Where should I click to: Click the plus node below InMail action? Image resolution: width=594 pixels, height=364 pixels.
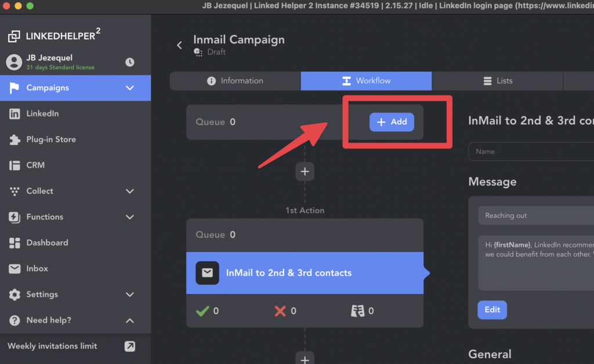(305, 359)
